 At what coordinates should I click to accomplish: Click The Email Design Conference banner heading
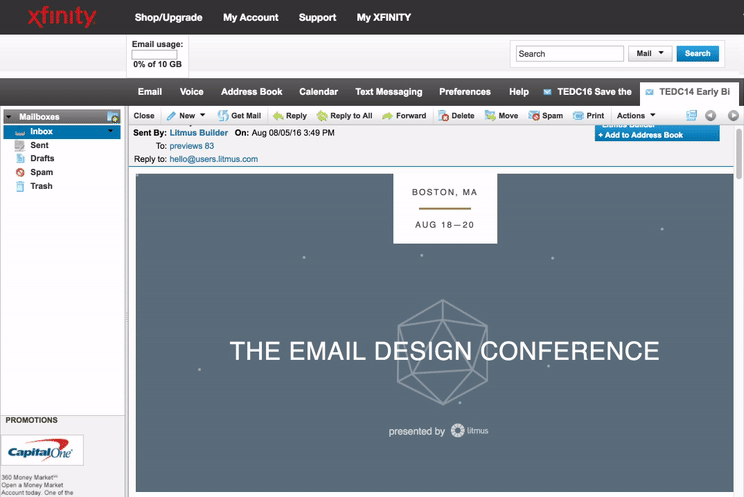[x=444, y=351]
